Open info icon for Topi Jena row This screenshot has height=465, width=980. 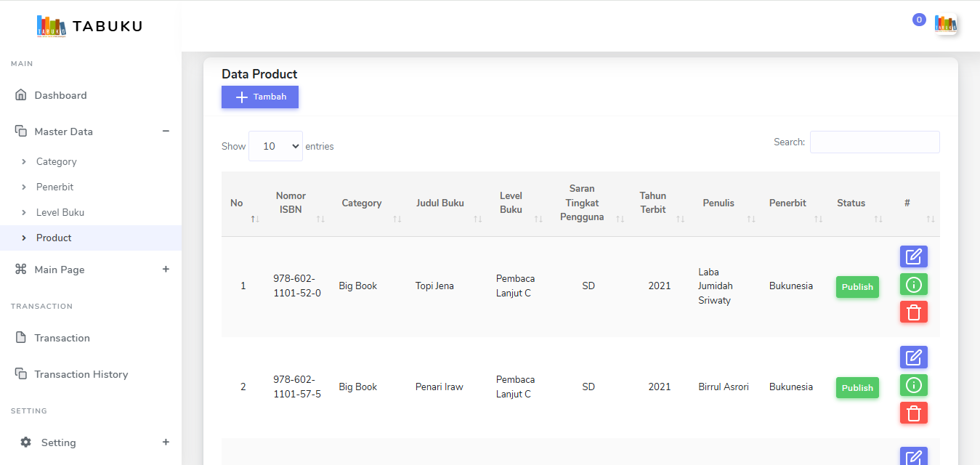(x=913, y=284)
